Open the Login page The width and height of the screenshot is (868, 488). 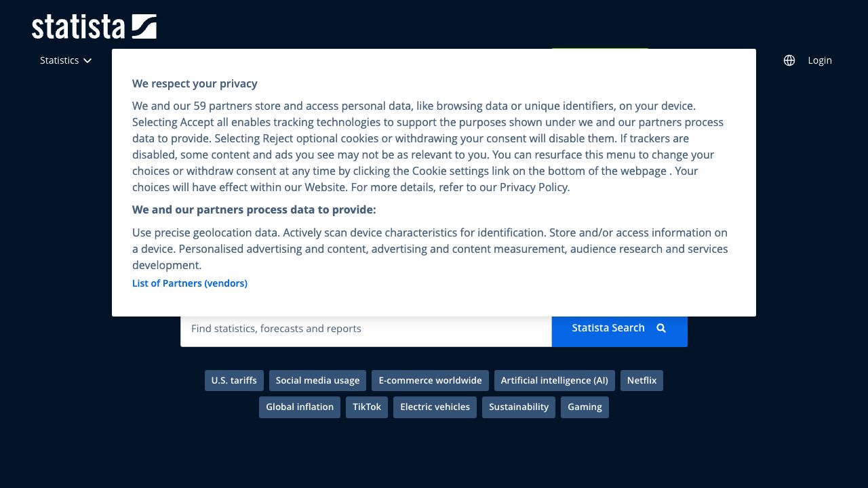pyautogui.click(x=819, y=60)
